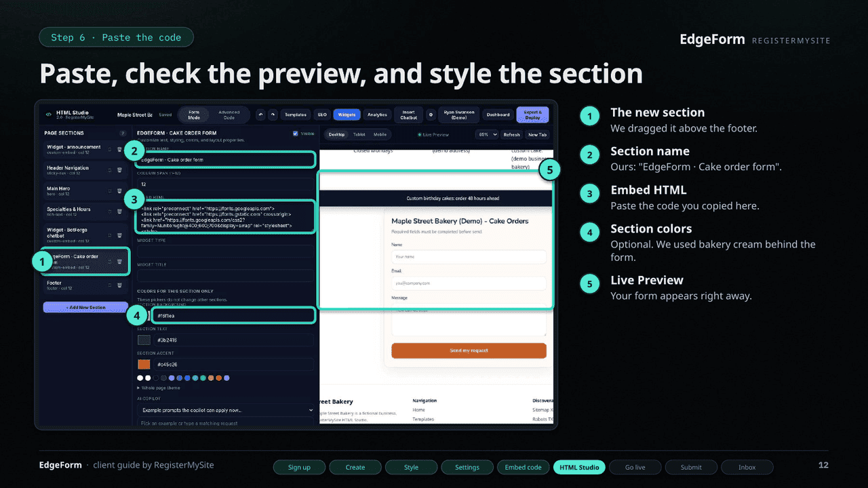Click the HTML Studio code logo icon

coord(49,115)
